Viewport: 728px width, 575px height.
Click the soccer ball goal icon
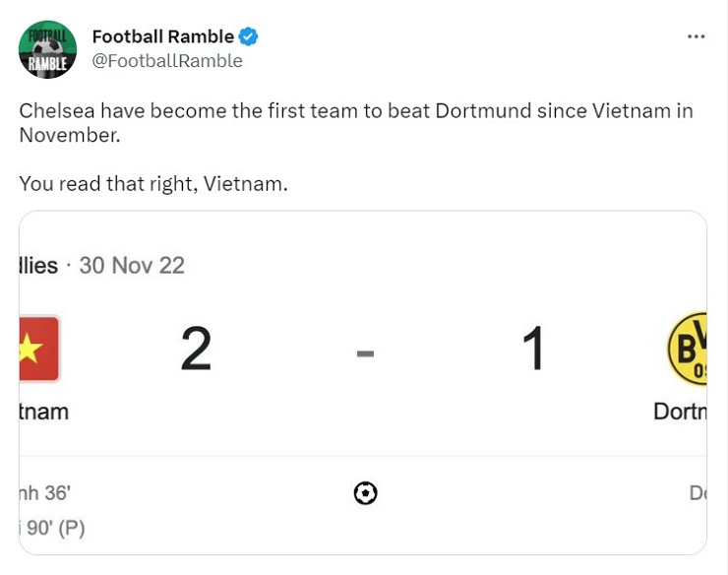(365, 492)
